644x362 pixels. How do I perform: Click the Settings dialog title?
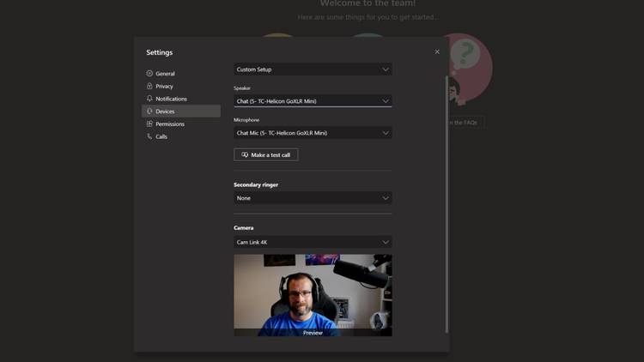(160, 52)
